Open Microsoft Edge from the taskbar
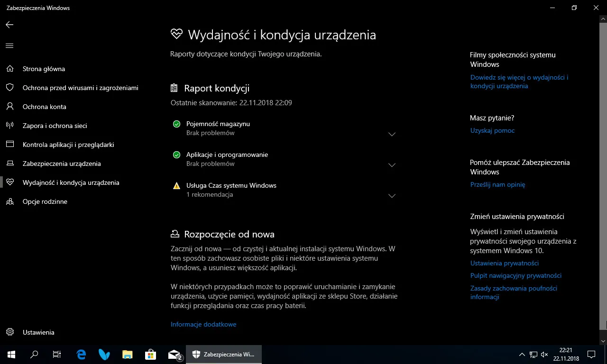This screenshot has height=364, width=607. [x=81, y=354]
